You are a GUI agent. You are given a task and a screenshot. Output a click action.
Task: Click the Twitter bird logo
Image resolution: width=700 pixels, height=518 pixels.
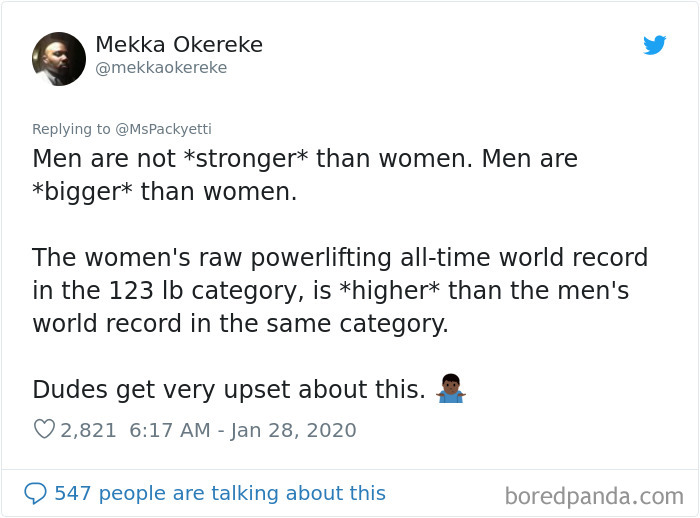(x=654, y=45)
